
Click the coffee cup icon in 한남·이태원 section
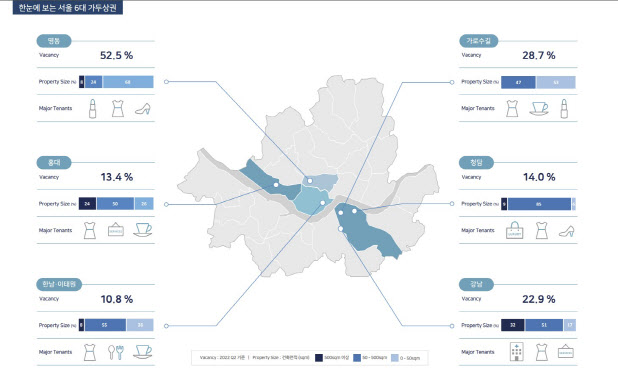tap(142, 352)
